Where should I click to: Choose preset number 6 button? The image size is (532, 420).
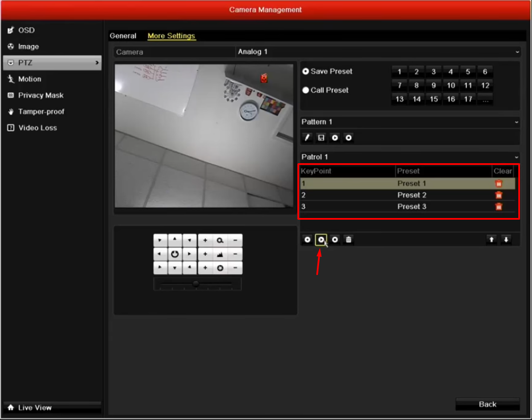click(485, 71)
